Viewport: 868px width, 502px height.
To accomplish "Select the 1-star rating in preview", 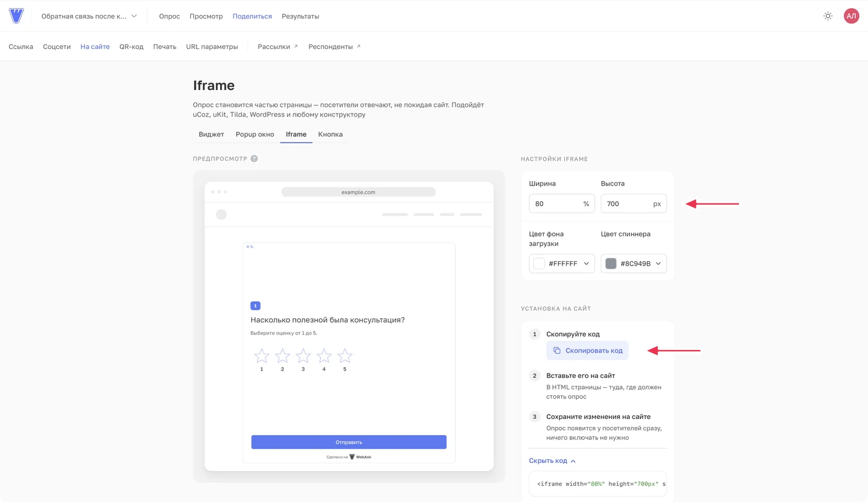I will [262, 356].
